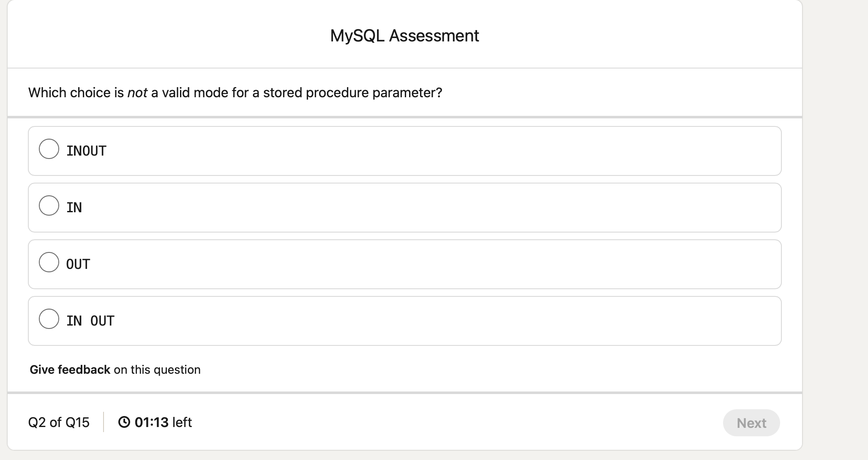Select the INOUT radio button
Image resolution: width=868 pixels, height=460 pixels.
(x=49, y=149)
